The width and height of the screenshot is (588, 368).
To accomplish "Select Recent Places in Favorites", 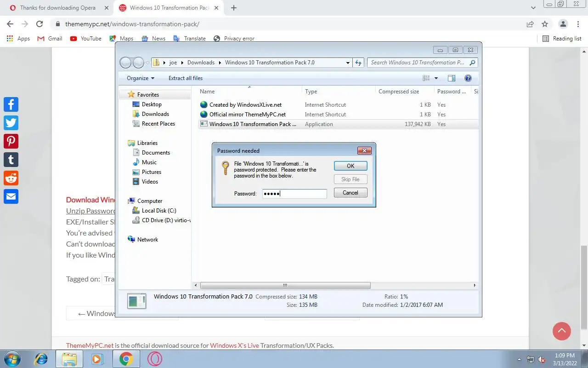I will click(158, 124).
